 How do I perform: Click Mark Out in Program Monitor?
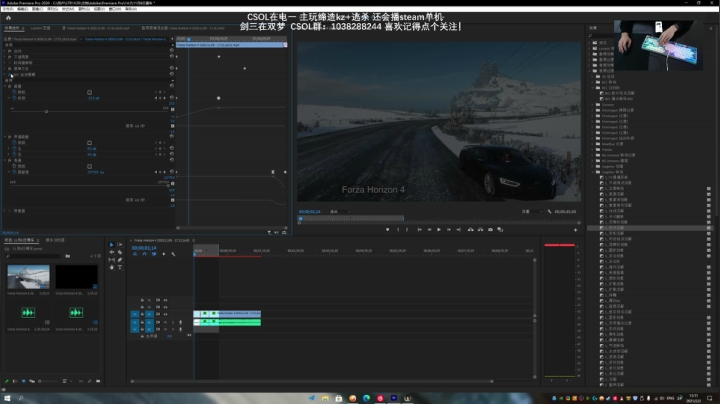(407, 230)
